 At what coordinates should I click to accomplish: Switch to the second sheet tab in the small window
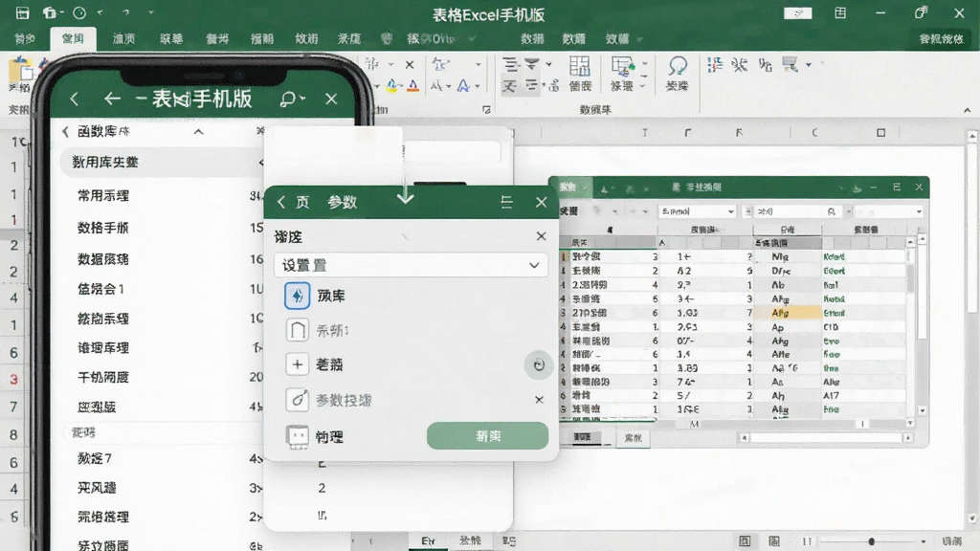click(x=634, y=438)
